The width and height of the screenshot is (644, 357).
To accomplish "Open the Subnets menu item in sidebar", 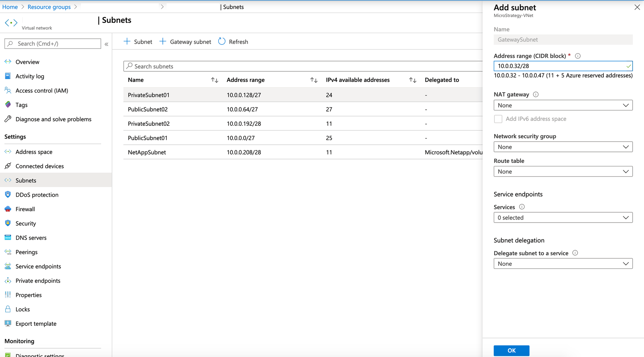I will click(56, 180).
